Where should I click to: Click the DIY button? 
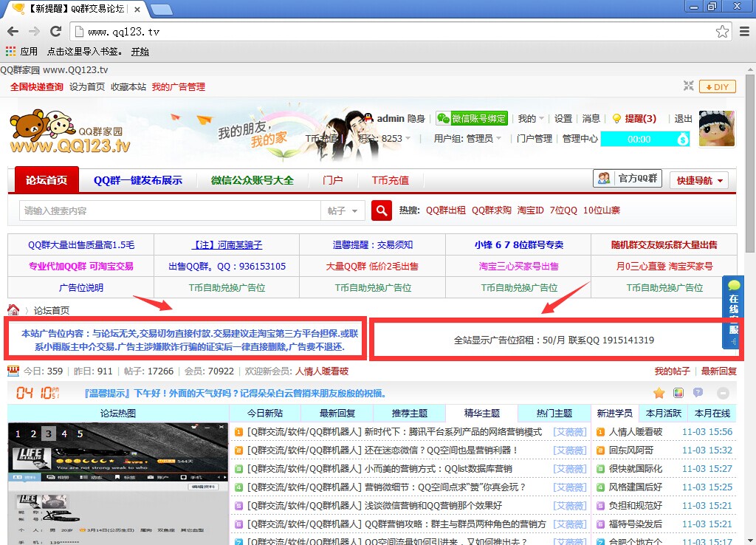717,86
